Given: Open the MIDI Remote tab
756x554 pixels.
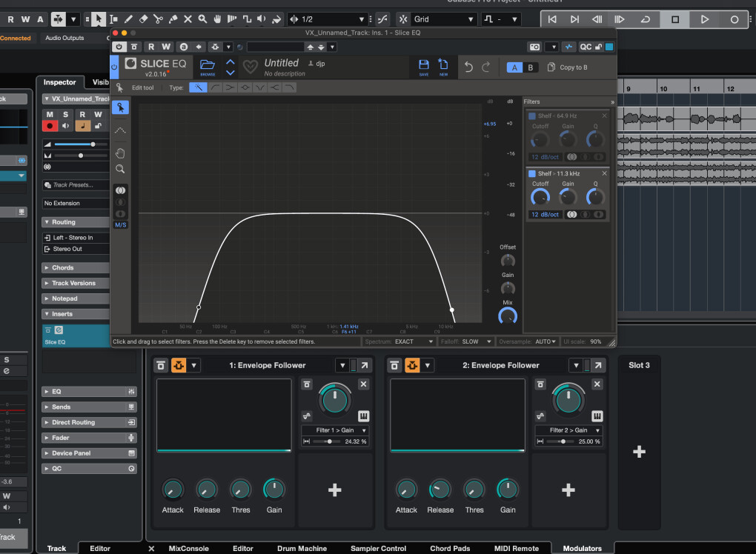Looking at the screenshot, I should 517,548.
